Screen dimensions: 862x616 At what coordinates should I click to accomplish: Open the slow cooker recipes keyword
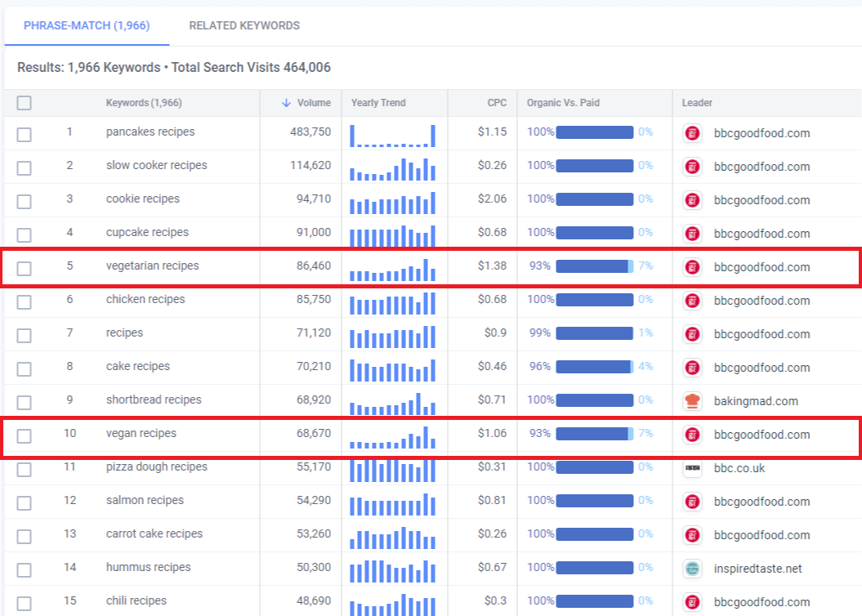(x=156, y=165)
